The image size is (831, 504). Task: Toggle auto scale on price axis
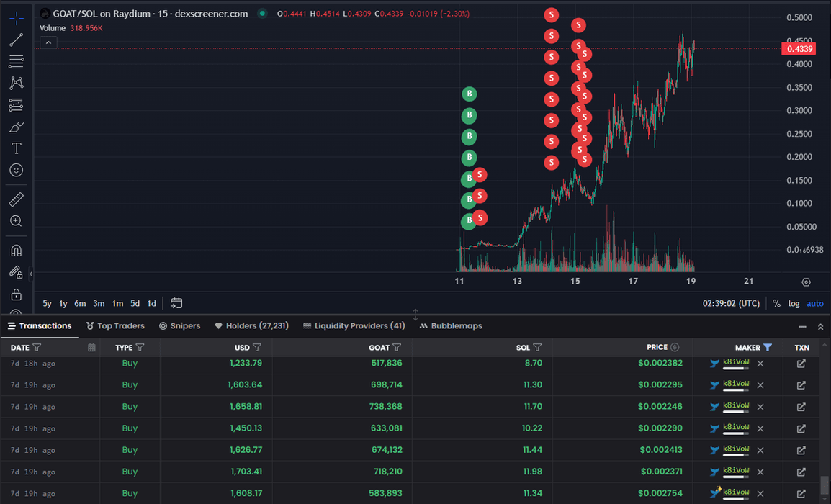click(x=814, y=303)
